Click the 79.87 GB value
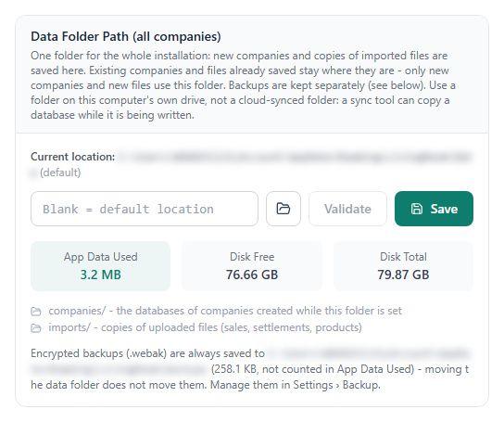The image size is (504, 422). (x=403, y=275)
